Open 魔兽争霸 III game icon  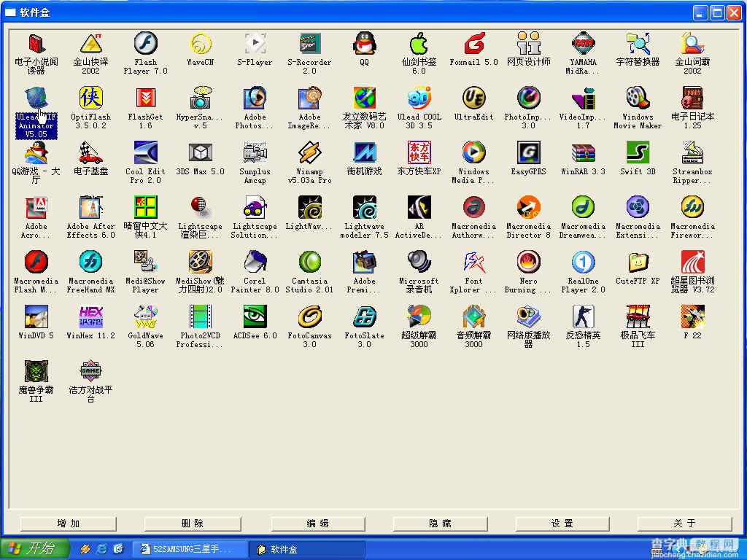tap(36, 371)
